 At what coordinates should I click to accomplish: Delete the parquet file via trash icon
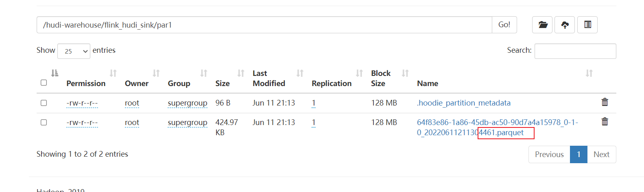point(605,121)
